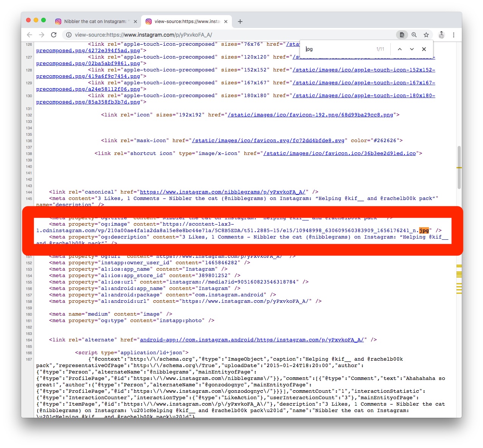Image resolution: width=483 pixels, height=448 pixels.
Task: Open a new tab
Action: coord(240,22)
